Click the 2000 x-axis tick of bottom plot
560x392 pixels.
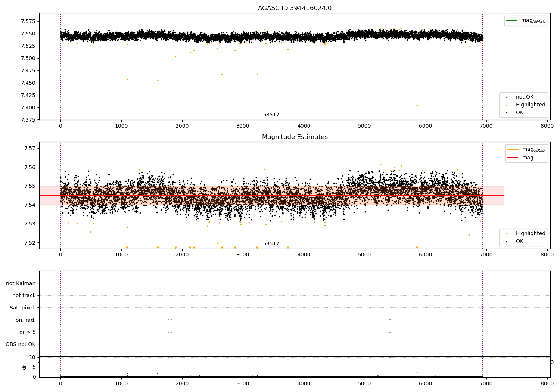182,383
